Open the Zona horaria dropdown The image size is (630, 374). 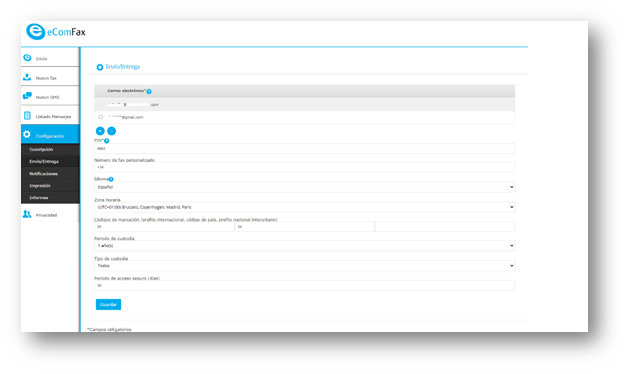[304, 207]
